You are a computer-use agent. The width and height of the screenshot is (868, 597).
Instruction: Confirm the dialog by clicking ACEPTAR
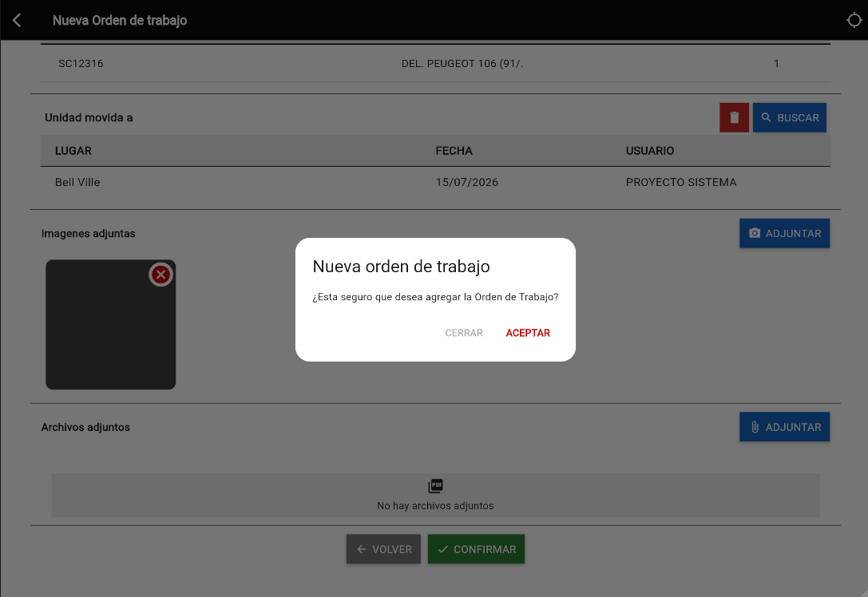point(528,333)
